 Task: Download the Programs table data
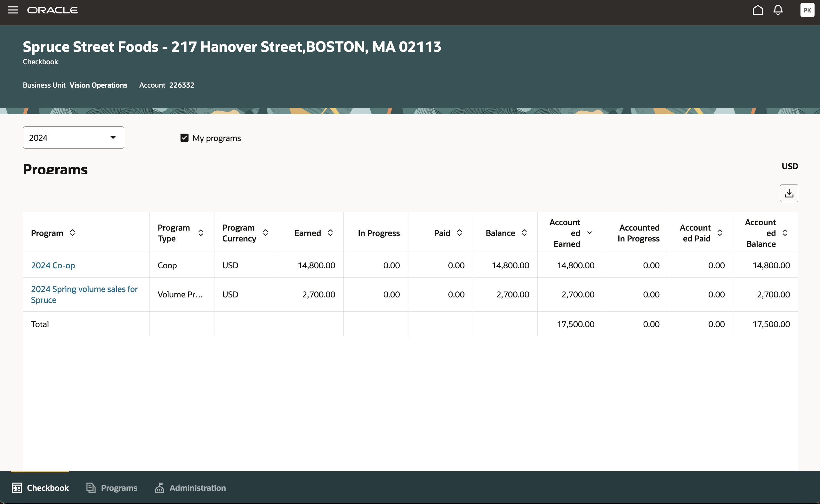tap(789, 193)
